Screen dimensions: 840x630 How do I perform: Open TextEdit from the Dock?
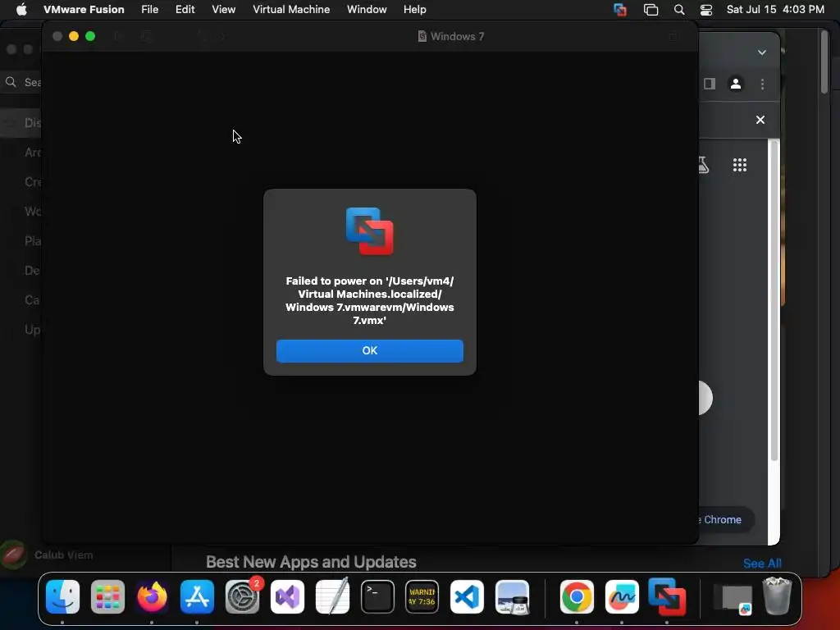point(332,597)
